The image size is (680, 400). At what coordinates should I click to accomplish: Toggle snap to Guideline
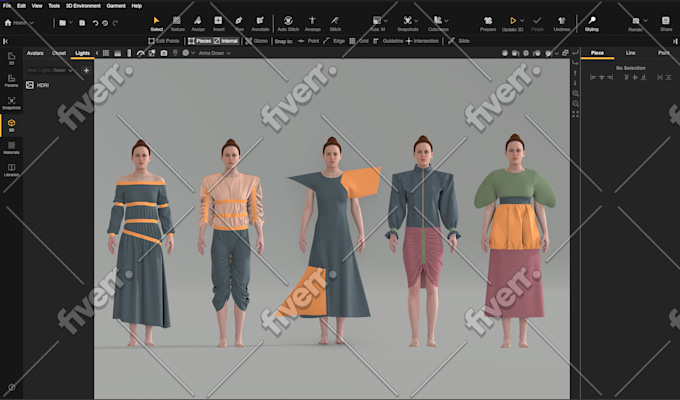pyautogui.click(x=388, y=41)
